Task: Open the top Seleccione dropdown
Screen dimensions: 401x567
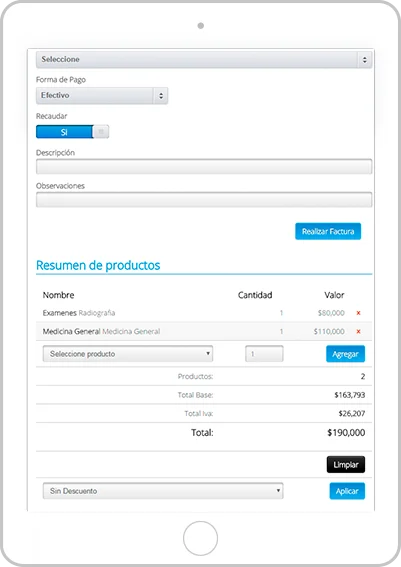Action: 204,60
